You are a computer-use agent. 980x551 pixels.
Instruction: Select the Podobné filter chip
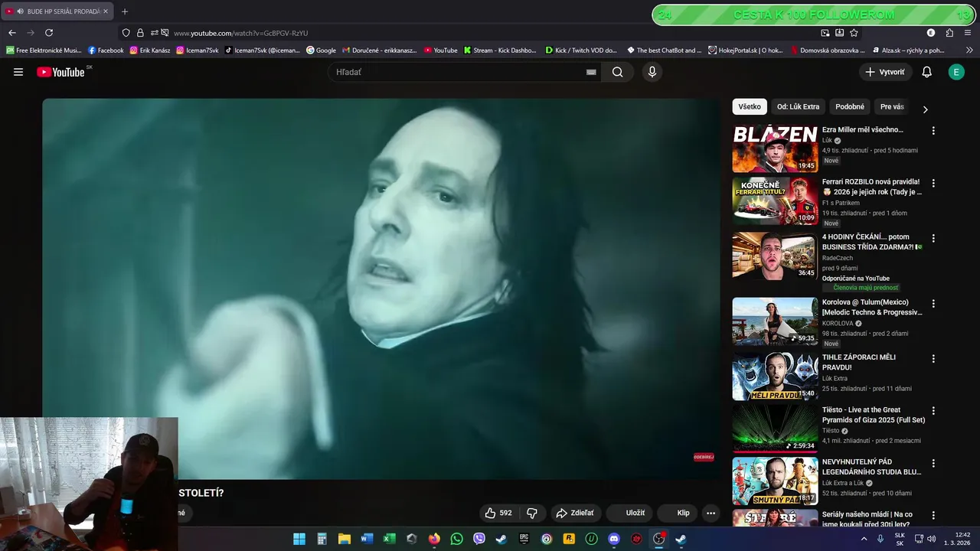[850, 107]
